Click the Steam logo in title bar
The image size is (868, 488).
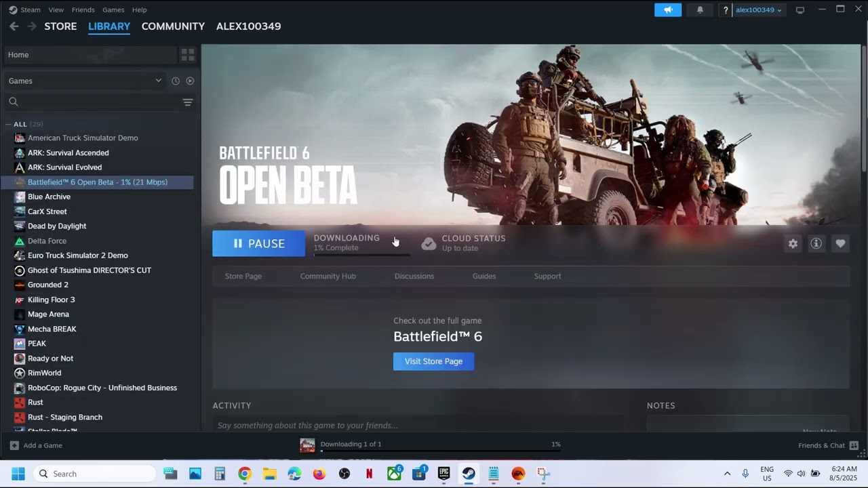click(13, 9)
